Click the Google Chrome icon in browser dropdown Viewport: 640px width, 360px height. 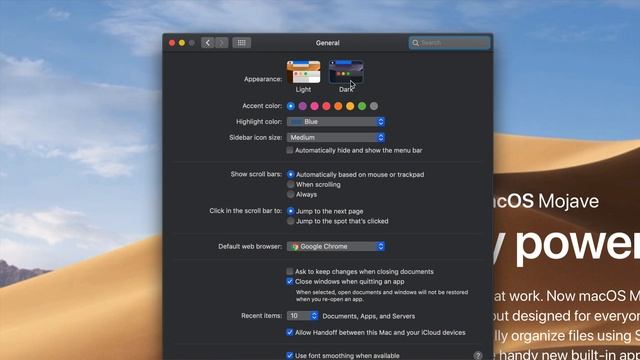pos(295,247)
